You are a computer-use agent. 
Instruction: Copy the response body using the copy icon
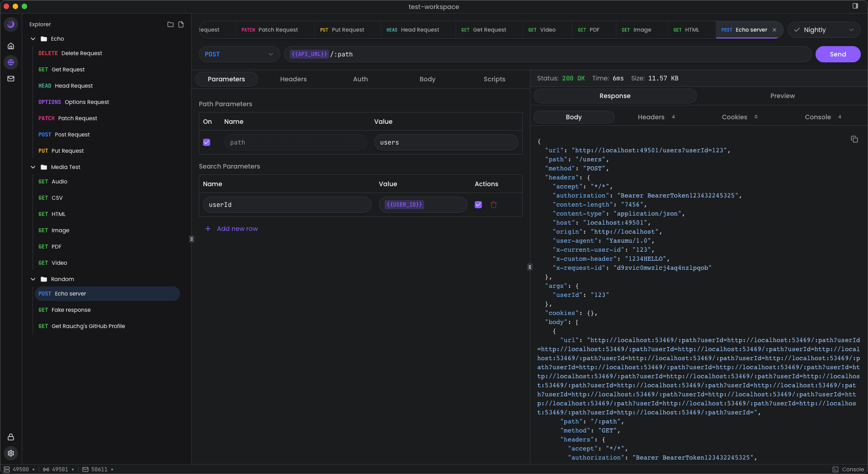point(854,139)
